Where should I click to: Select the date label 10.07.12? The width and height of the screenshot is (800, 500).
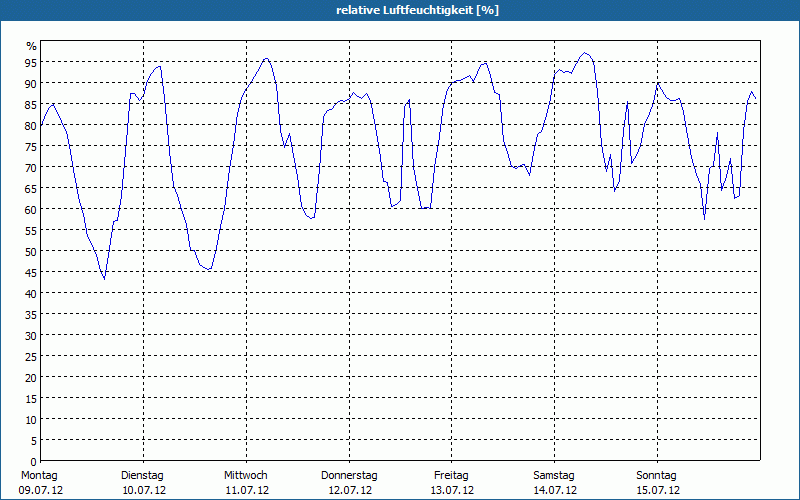(143, 490)
